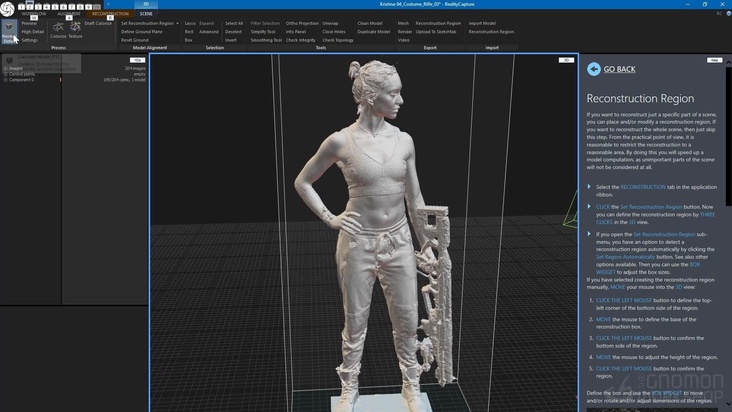Click Import Model
The width and height of the screenshot is (732, 412).
482,23
